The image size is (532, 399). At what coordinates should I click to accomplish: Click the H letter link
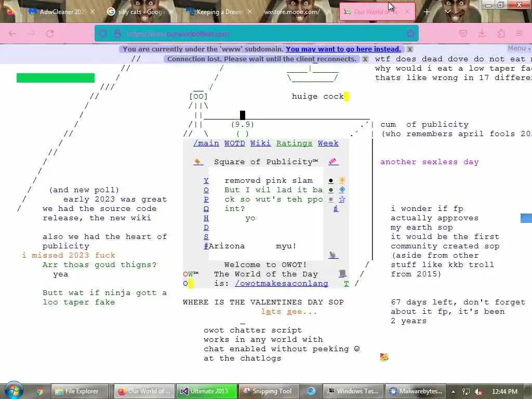pos(206,218)
